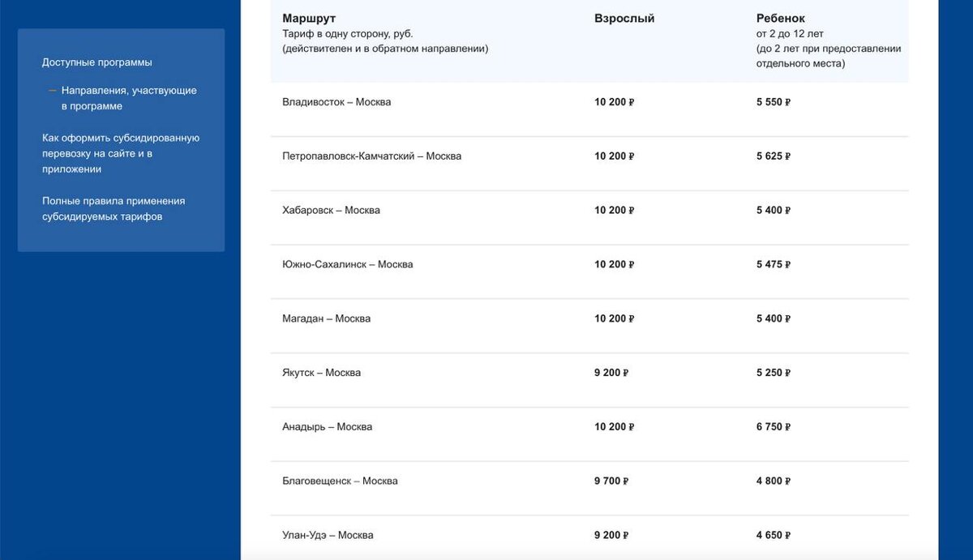
Task: Select the Владивосток – Москва route row
Action: (336, 101)
